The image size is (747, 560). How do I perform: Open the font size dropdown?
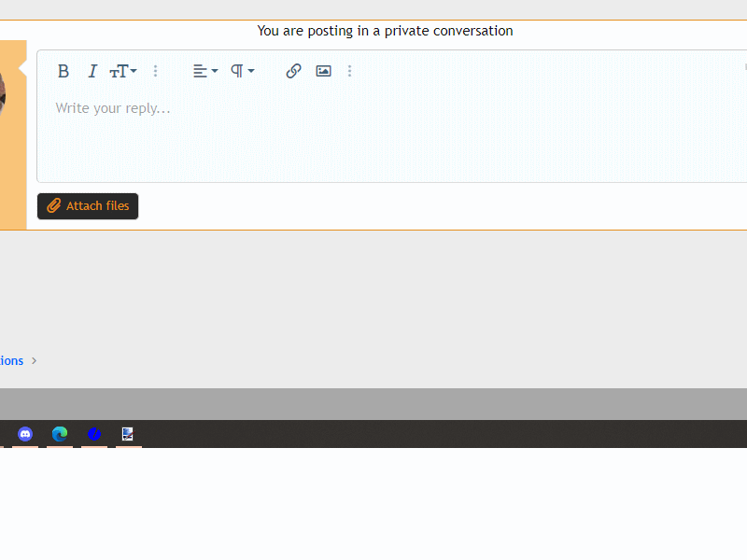coord(123,71)
